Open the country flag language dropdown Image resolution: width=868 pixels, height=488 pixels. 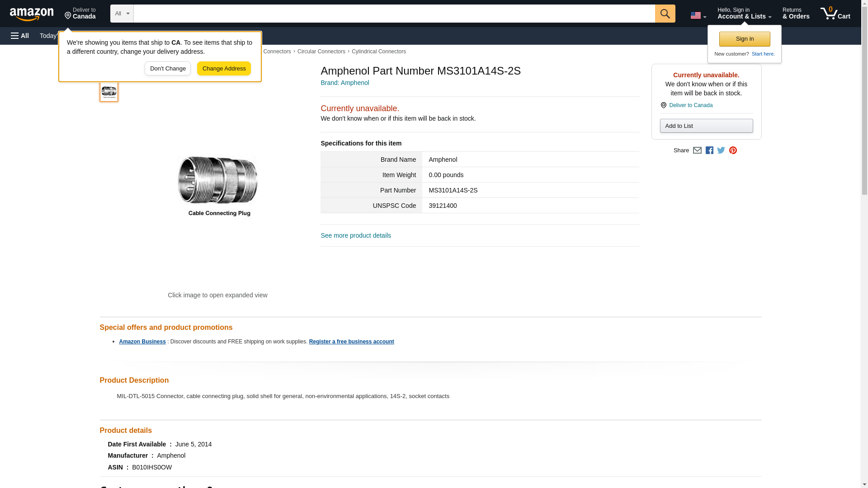(x=698, y=15)
